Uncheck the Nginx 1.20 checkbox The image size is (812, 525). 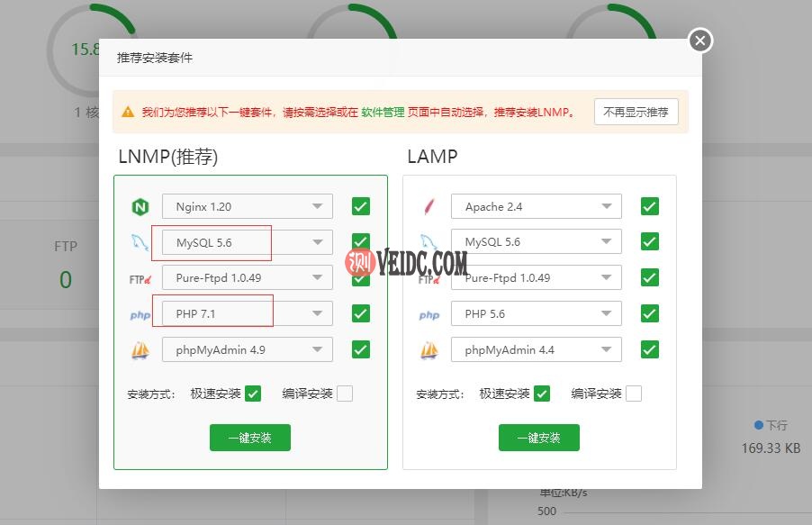[x=360, y=205]
